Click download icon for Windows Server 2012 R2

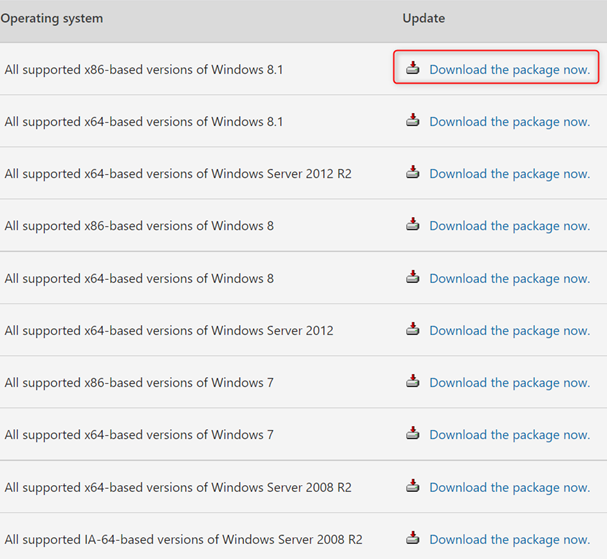(x=413, y=172)
